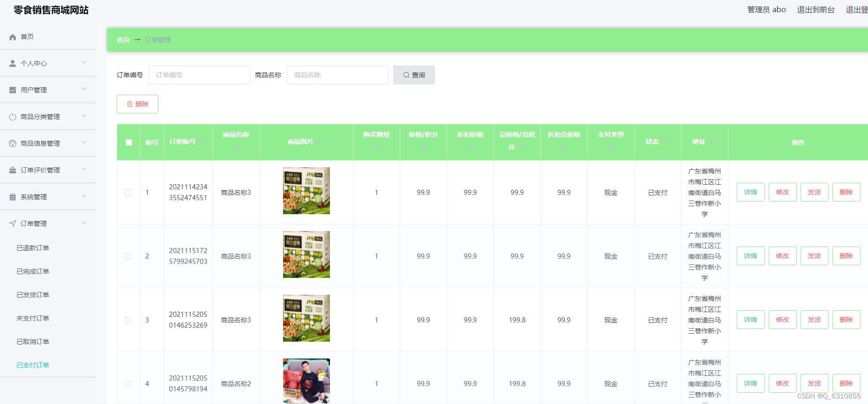
Task: Click product thumbnail in order row 1
Action: pos(307,191)
